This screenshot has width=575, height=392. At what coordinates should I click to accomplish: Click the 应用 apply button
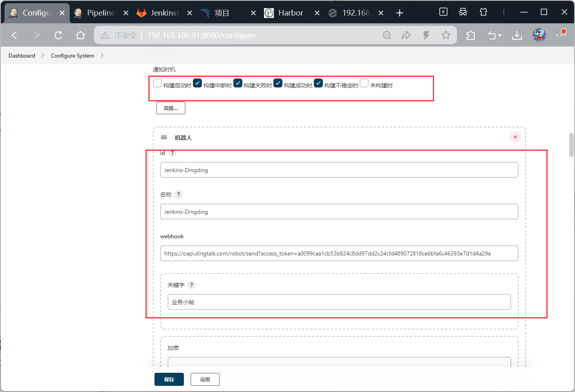coord(205,379)
